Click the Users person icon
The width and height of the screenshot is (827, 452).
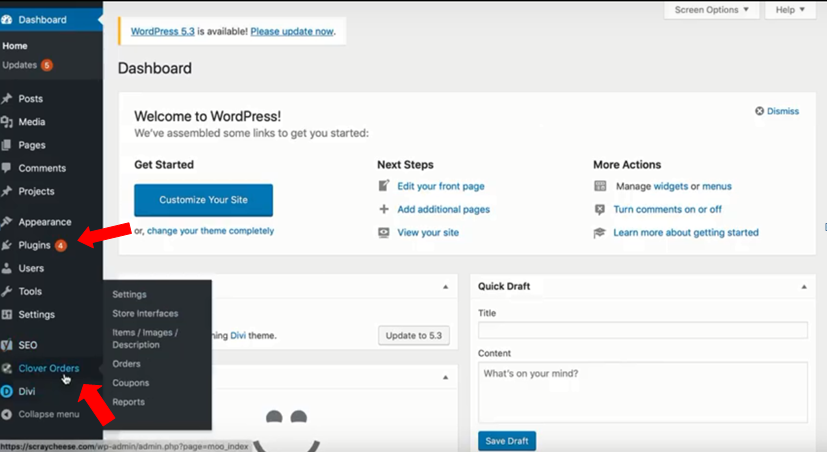click(6, 268)
